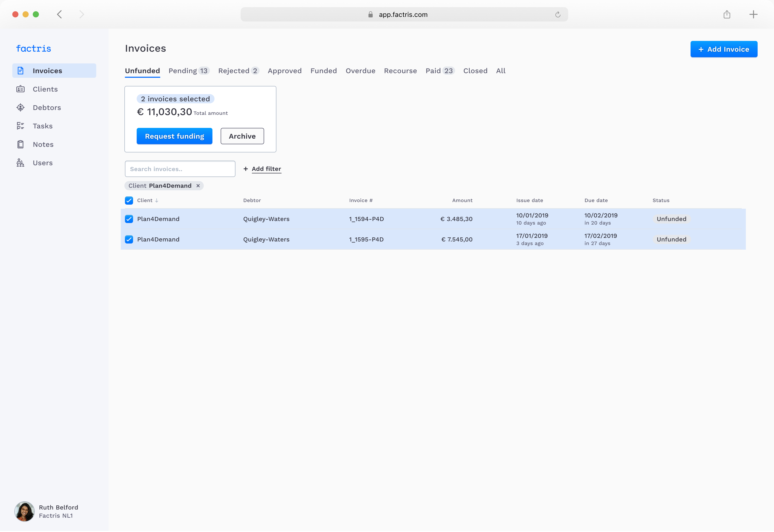Deselect invoice 1_1594-P4D checkbox
The width and height of the screenshot is (774, 532).
[x=129, y=219]
